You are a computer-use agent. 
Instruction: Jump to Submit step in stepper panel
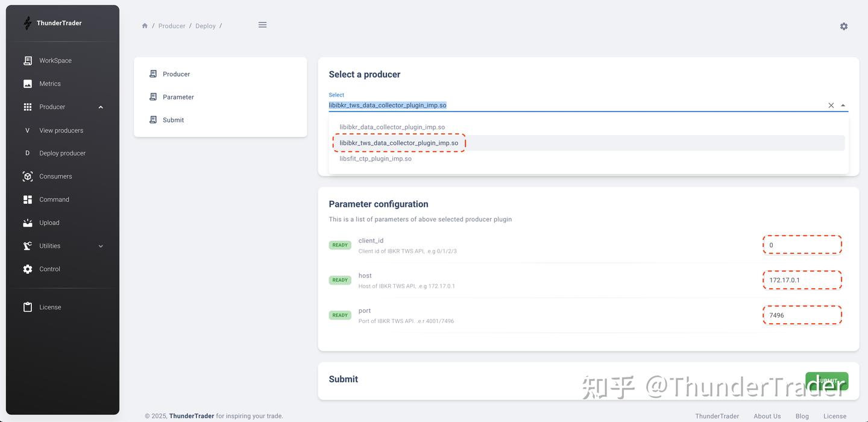pyautogui.click(x=173, y=120)
